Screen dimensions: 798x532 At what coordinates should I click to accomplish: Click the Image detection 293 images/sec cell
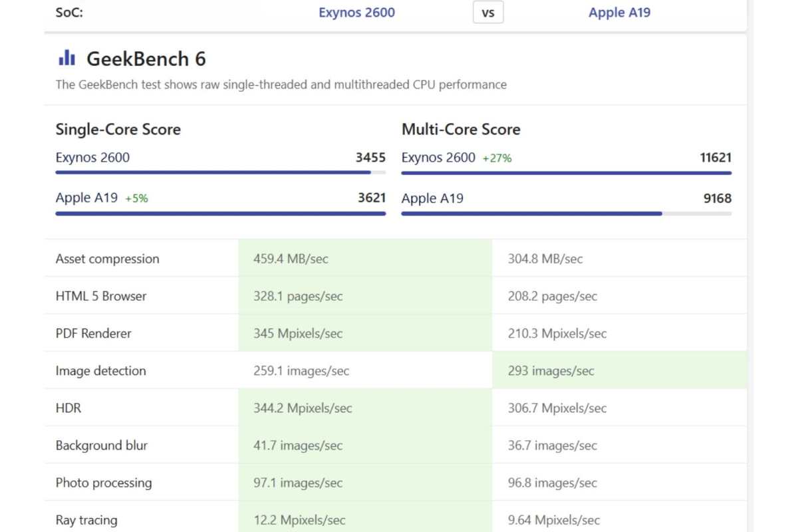click(551, 370)
